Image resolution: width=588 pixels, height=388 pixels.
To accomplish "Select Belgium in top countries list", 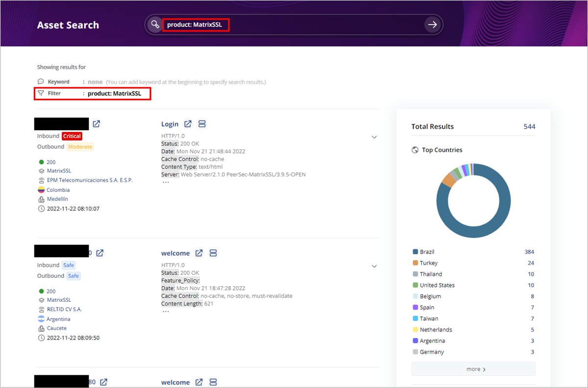I will point(430,296).
